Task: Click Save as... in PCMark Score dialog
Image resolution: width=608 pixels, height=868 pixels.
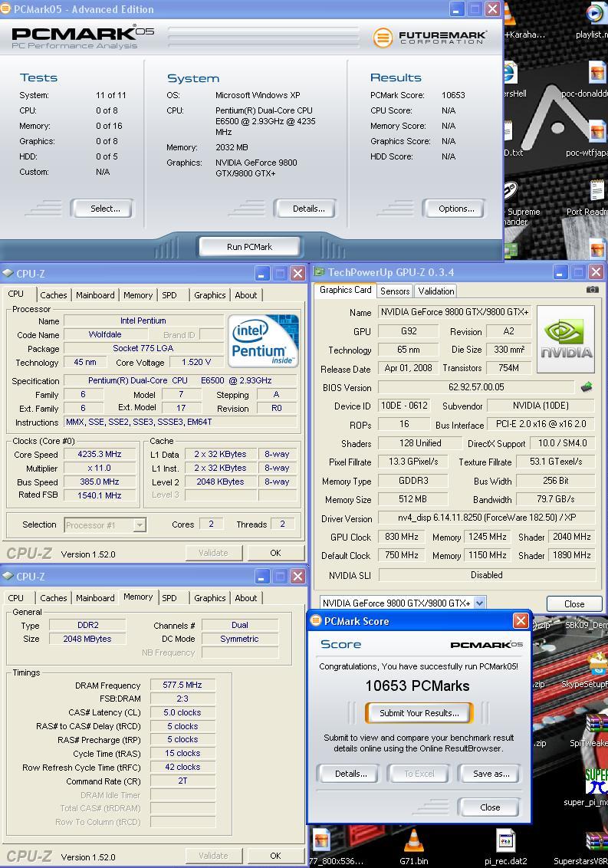Action: pos(489,774)
